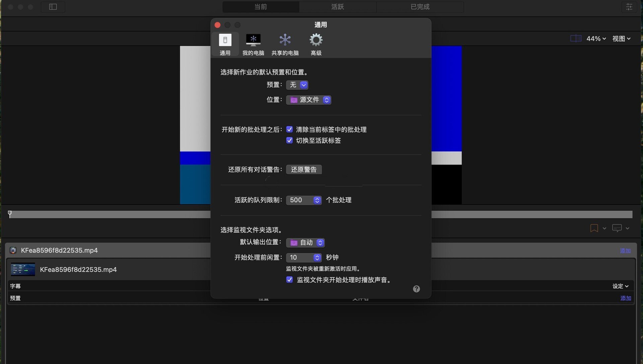Click the 预置 row label in the batch list

click(x=15, y=298)
